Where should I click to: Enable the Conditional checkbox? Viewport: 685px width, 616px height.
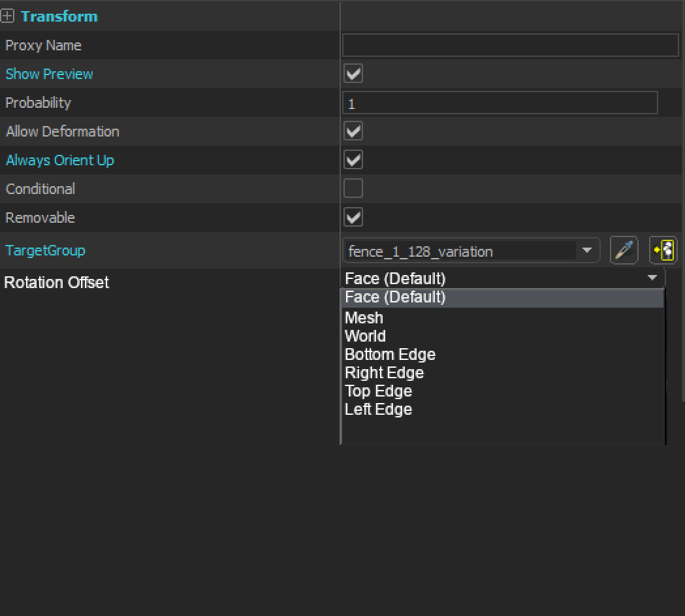[353, 188]
